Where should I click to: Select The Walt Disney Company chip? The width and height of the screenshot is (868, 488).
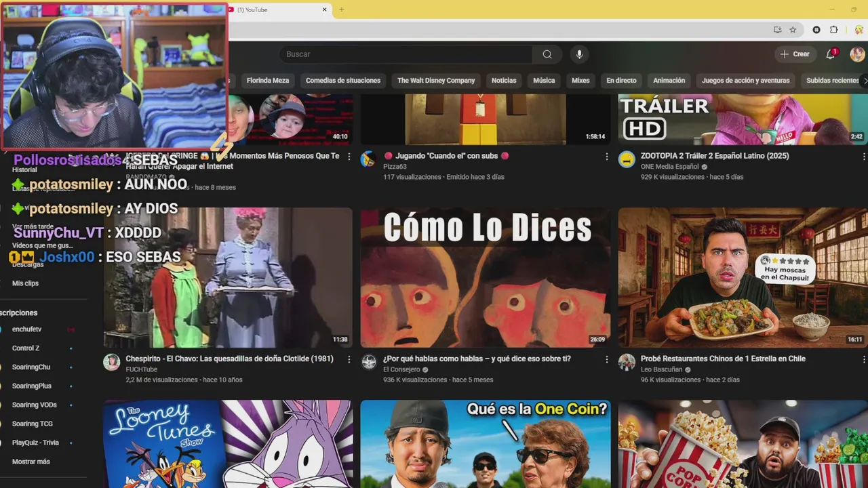[436, 81]
